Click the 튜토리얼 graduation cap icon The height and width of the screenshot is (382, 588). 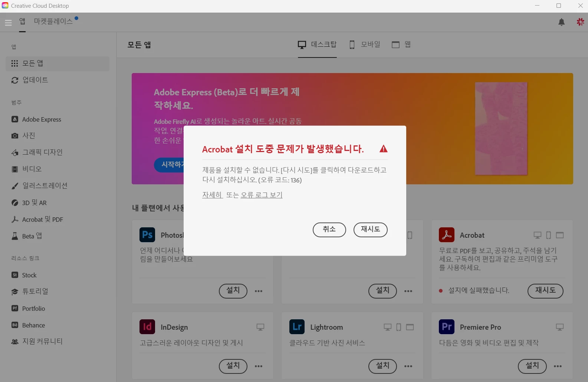tap(15, 292)
